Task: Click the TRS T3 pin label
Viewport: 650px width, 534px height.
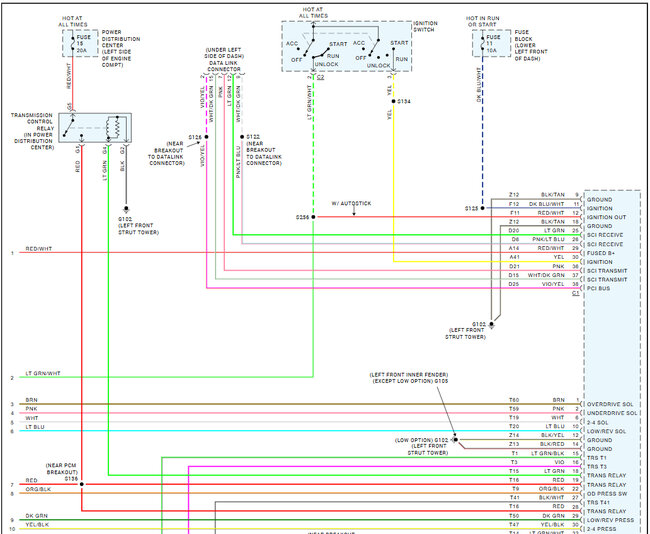Action: pyautogui.click(x=597, y=467)
